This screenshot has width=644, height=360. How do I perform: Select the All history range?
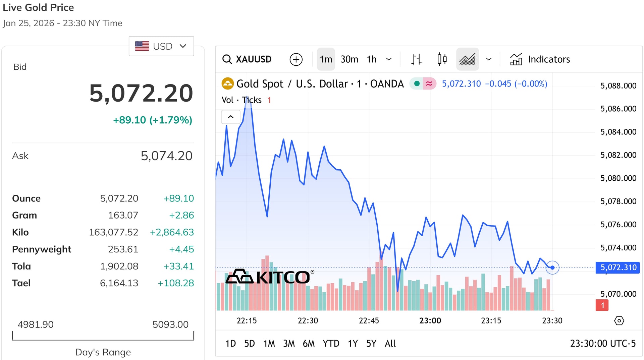pos(390,343)
